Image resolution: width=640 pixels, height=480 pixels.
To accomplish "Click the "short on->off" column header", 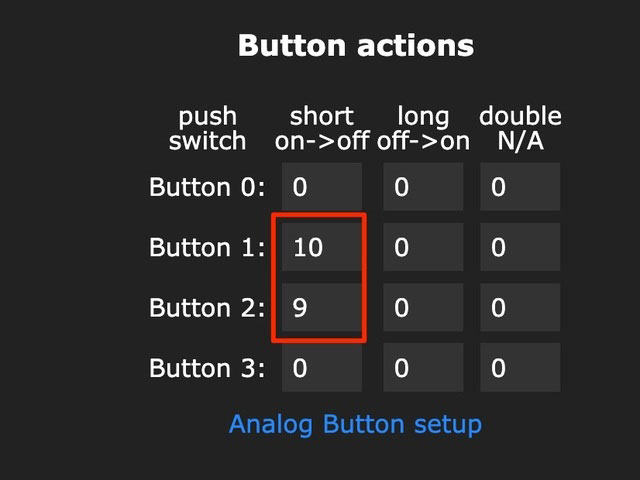I will click(323, 129).
